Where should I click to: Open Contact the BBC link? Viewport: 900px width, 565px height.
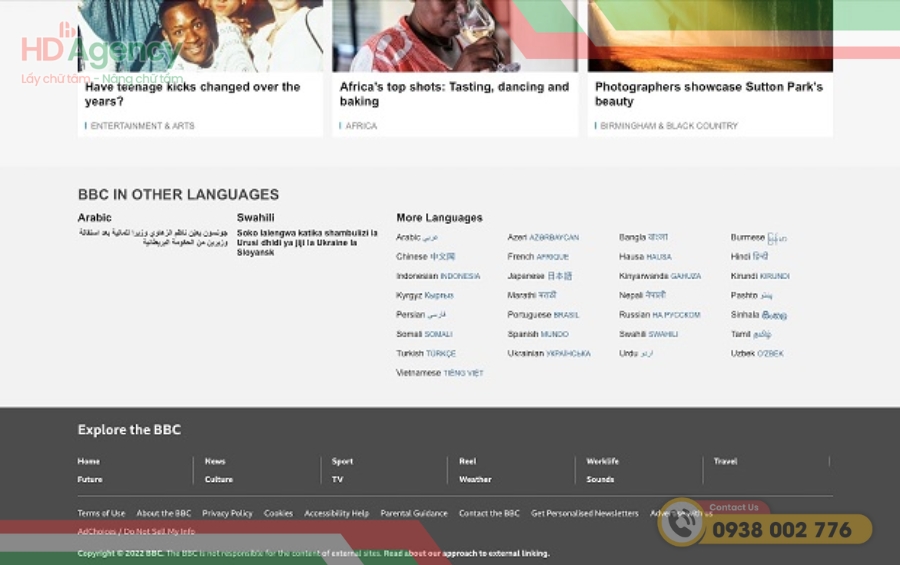point(489,513)
